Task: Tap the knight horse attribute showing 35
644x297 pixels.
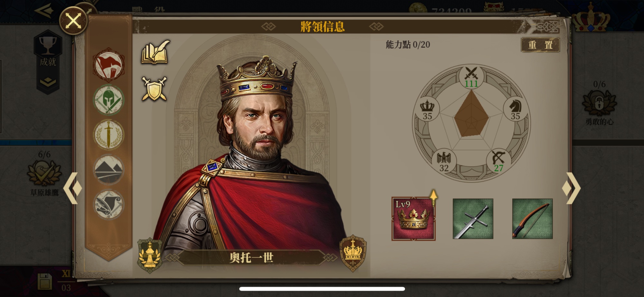Action: click(x=515, y=109)
